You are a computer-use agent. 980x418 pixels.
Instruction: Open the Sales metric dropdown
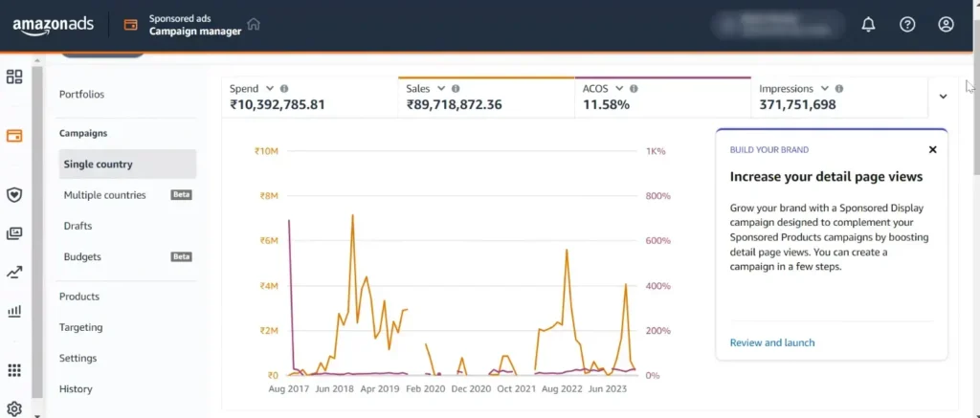pos(440,88)
